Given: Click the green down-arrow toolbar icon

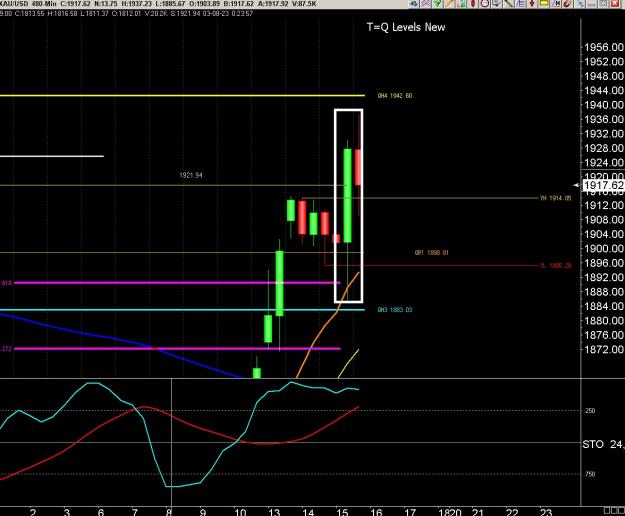Looking at the screenshot, I should [x=437, y=3].
